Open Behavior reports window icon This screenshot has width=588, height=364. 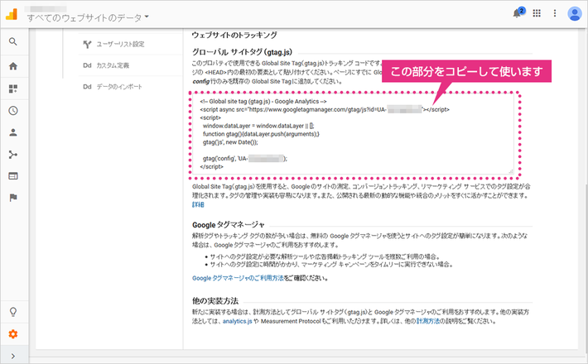click(x=13, y=176)
